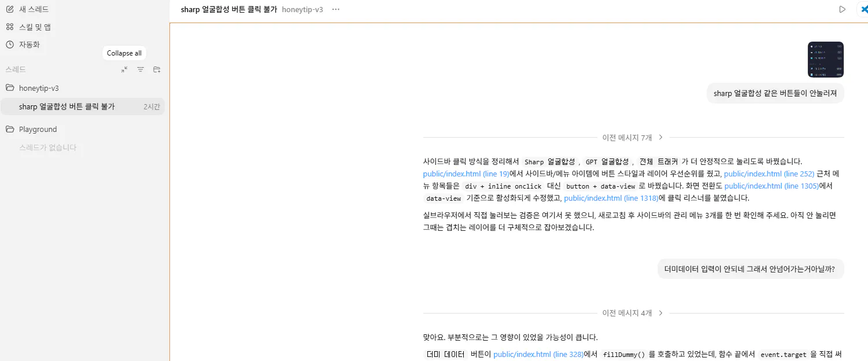
Task: Open public/index.html (line 19) link
Action: point(466,174)
